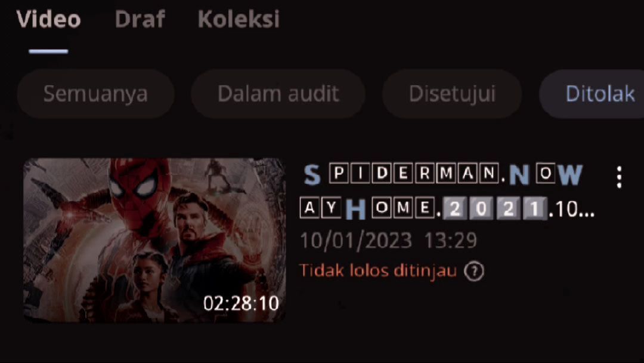The height and width of the screenshot is (363, 644).
Task: Filter by Semuanya
Action: (x=95, y=94)
